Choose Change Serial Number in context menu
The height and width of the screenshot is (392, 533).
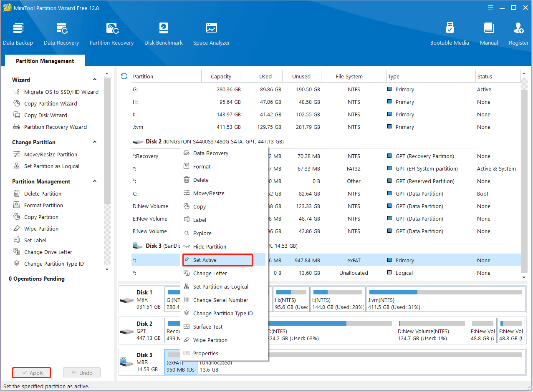tap(224, 300)
